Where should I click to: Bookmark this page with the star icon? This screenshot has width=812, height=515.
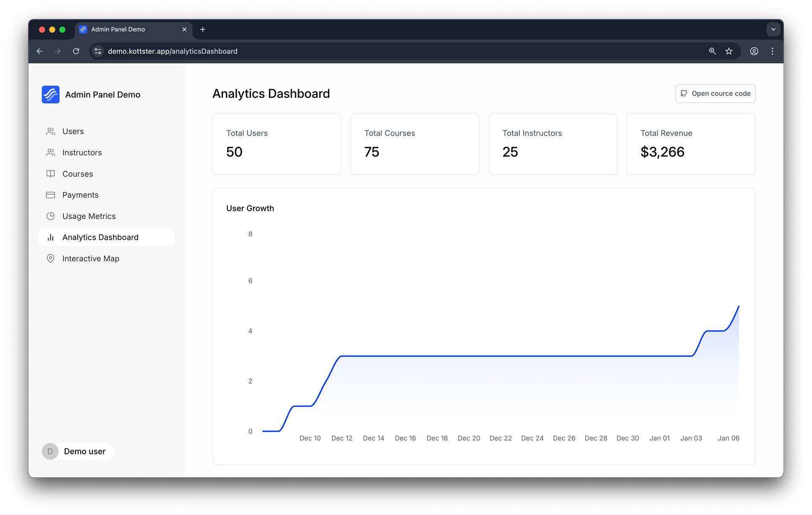tap(729, 51)
